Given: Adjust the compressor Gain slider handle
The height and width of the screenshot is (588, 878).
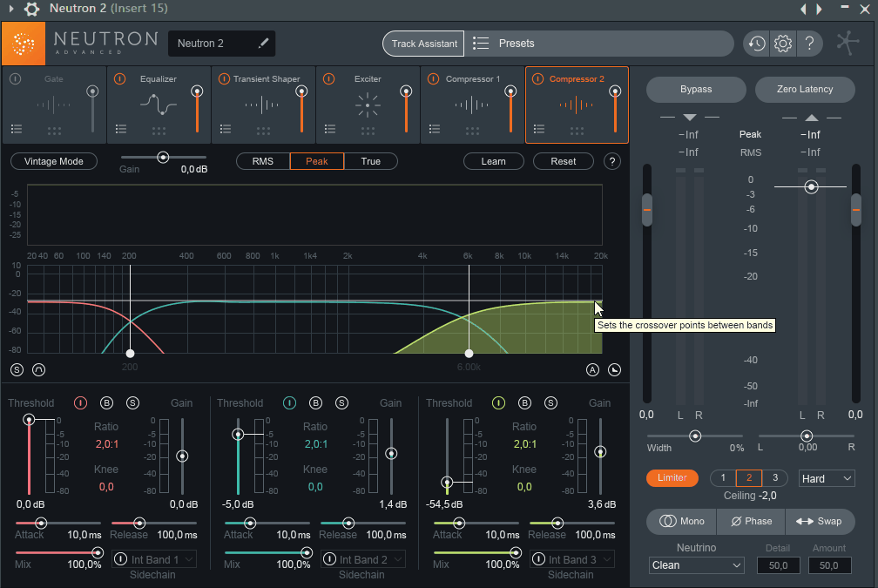Looking at the screenshot, I should coord(163,158).
